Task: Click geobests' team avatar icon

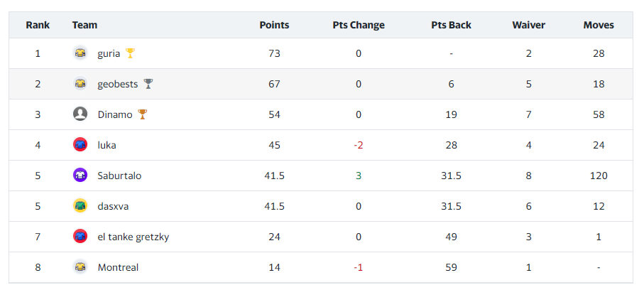Action: 80,84
